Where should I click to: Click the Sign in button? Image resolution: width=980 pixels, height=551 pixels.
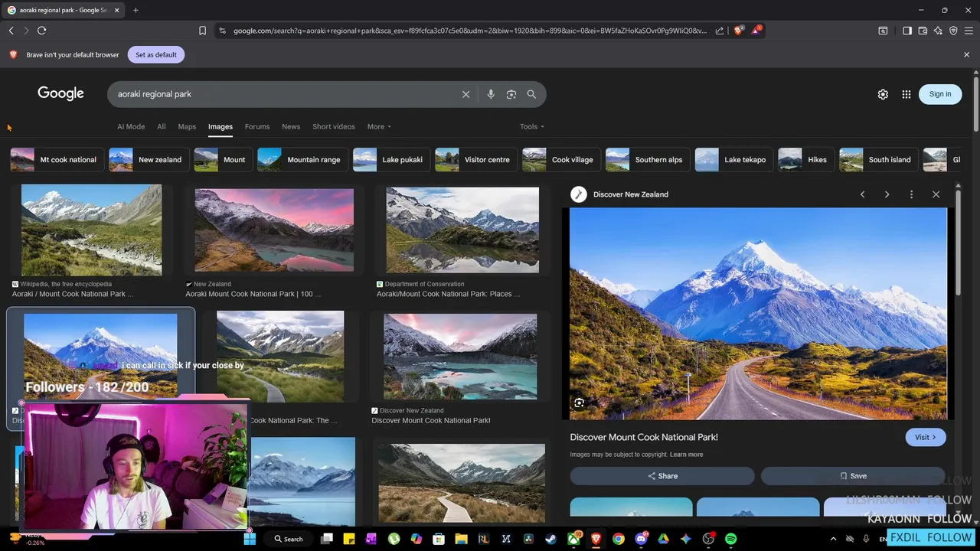click(940, 94)
